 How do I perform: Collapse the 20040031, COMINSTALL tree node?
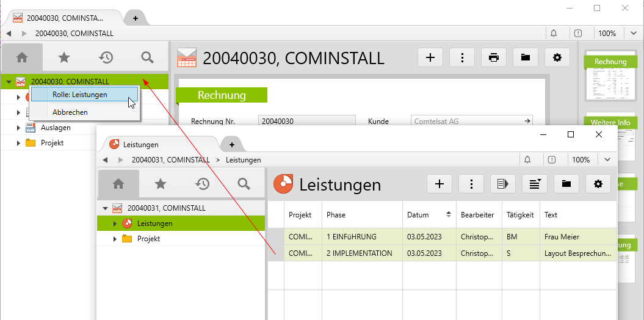click(105, 208)
